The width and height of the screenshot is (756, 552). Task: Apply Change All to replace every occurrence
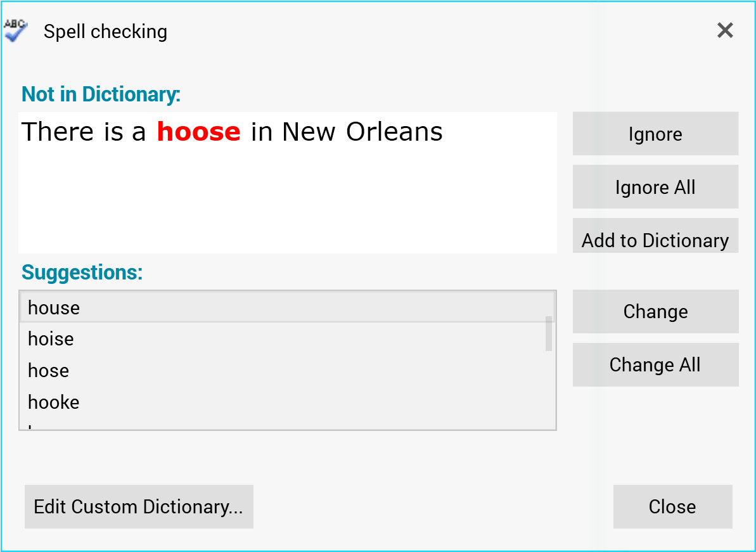click(655, 364)
